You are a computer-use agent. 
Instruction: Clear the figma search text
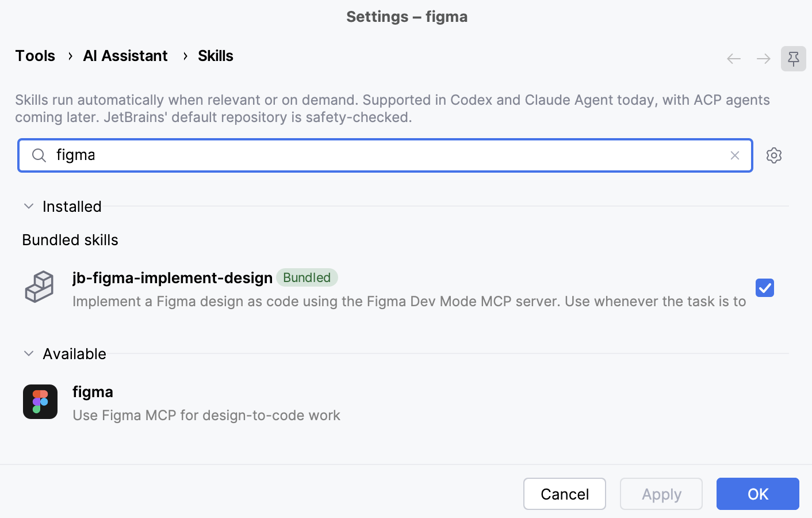click(x=735, y=155)
